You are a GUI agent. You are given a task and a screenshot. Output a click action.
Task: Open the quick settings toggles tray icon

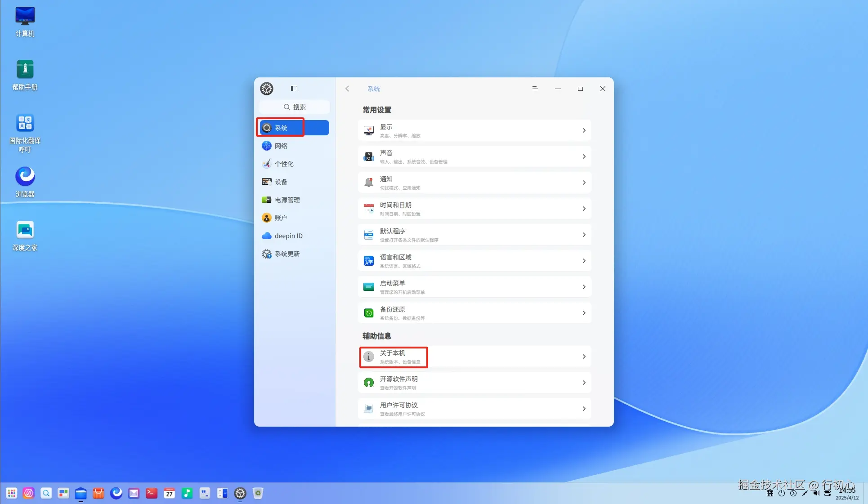pos(828,493)
